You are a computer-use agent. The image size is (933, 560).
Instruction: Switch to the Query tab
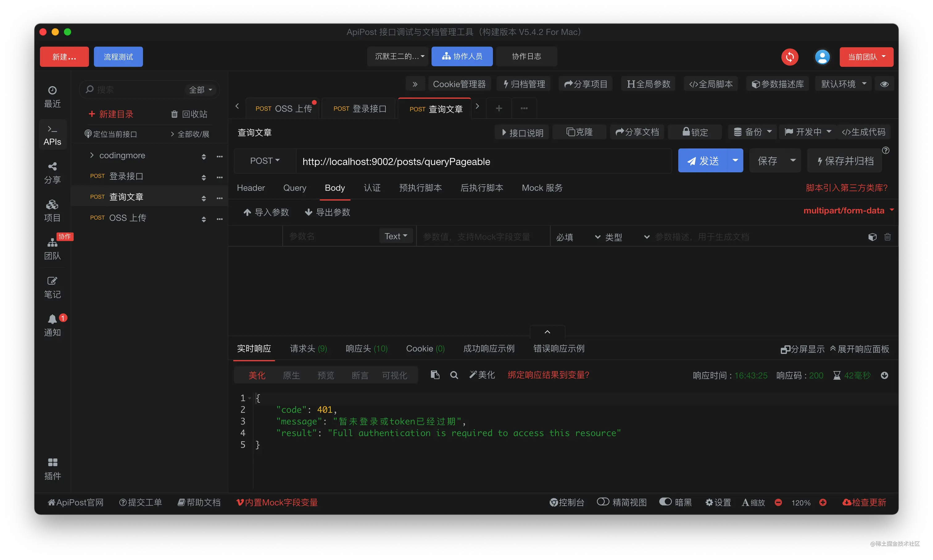(x=295, y=187)
